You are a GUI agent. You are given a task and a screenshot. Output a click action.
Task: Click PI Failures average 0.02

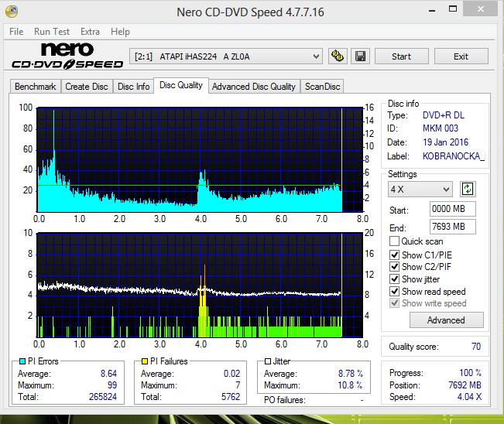coord(231,374)
